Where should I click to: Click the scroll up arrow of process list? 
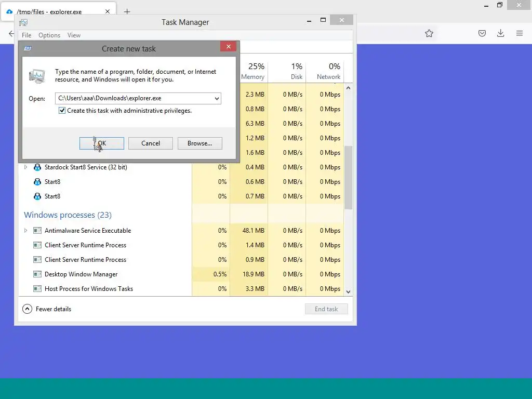[349, 88]
